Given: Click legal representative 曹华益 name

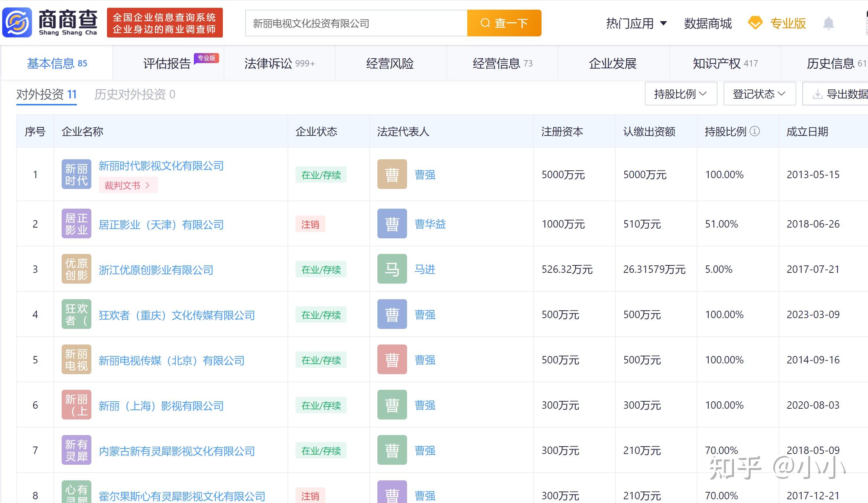Looking at the screenshot, I should tap(430, 224).
